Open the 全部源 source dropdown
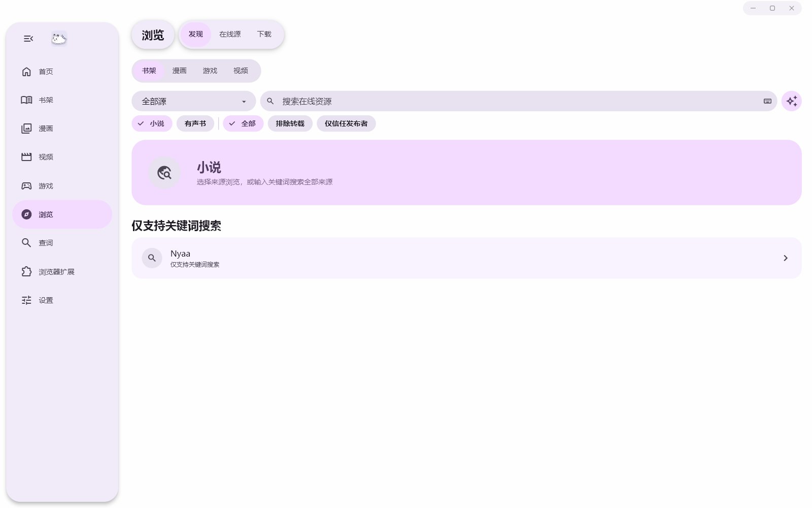Viewport: 812px width, 508px height. (x=194, y=101)
